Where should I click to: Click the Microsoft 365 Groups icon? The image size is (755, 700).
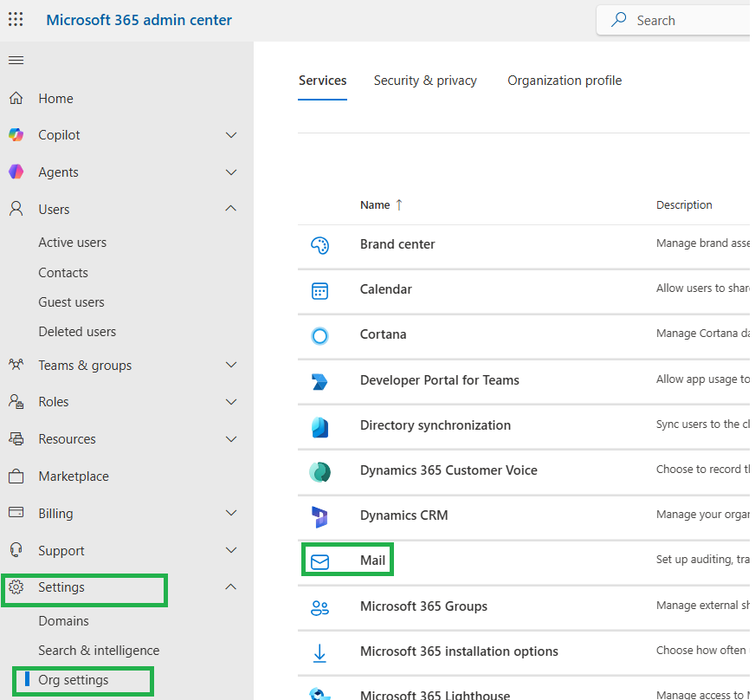pos(319,608)
